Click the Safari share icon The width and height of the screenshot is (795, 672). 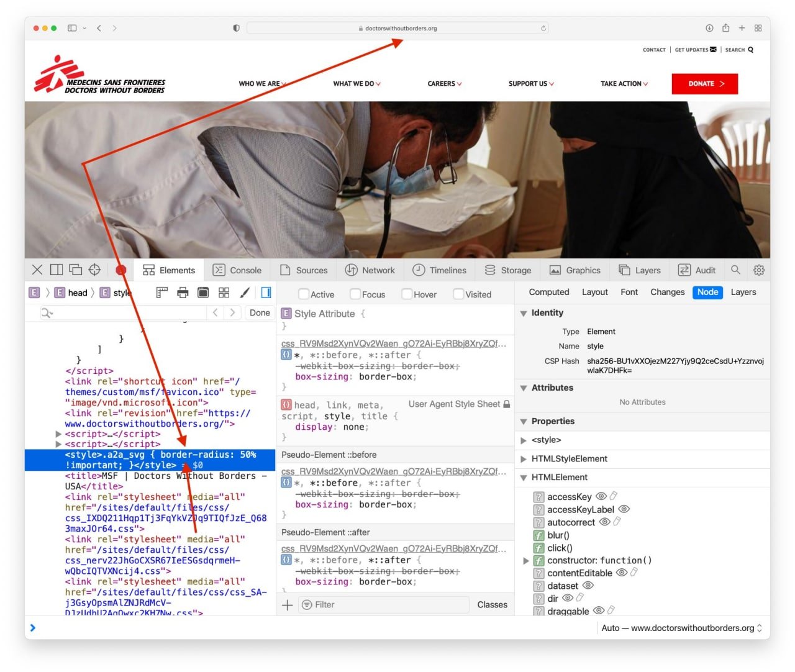point(725,28)
